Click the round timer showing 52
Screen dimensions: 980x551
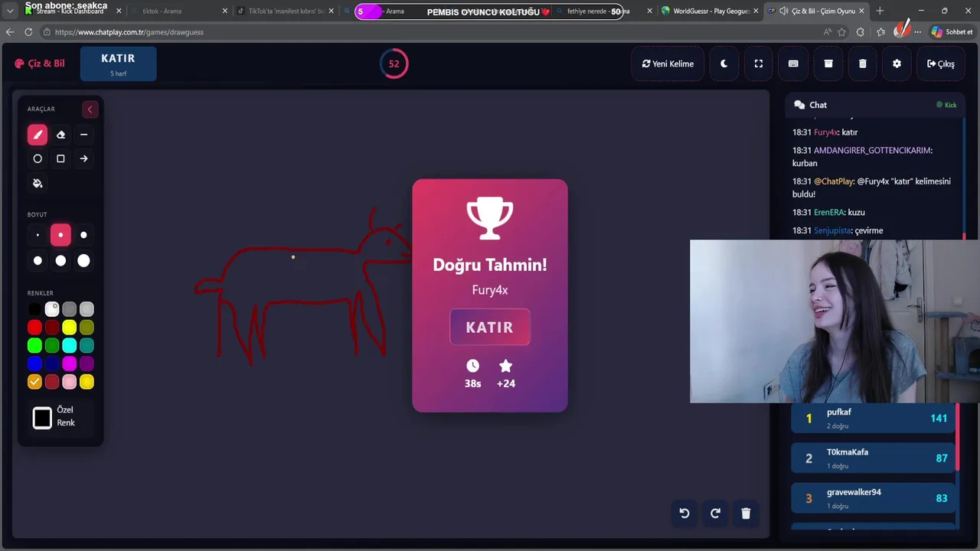[394, 64]
